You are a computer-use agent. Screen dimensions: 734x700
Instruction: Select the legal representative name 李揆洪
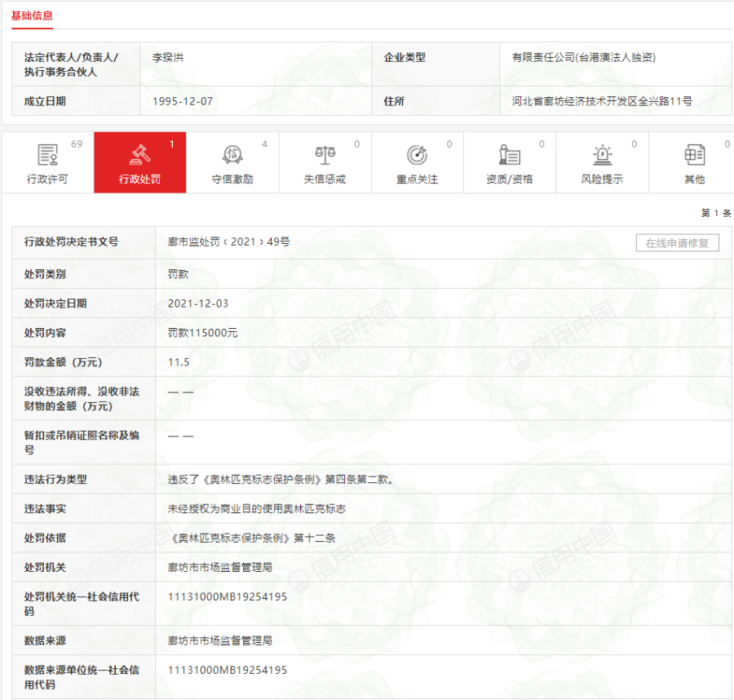(x=168, y=58)
